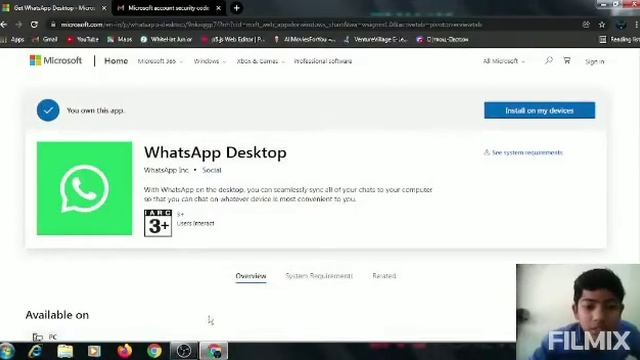Open File Explorer from taskbar
Viewport: 640px width, 360px height.
click(65, 351)
